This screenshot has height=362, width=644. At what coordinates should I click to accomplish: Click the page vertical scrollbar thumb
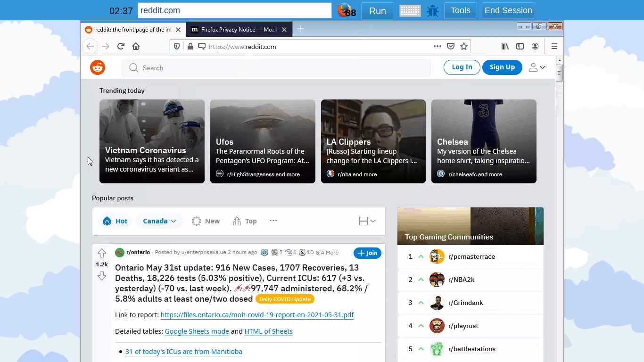[x=560, y=73]
